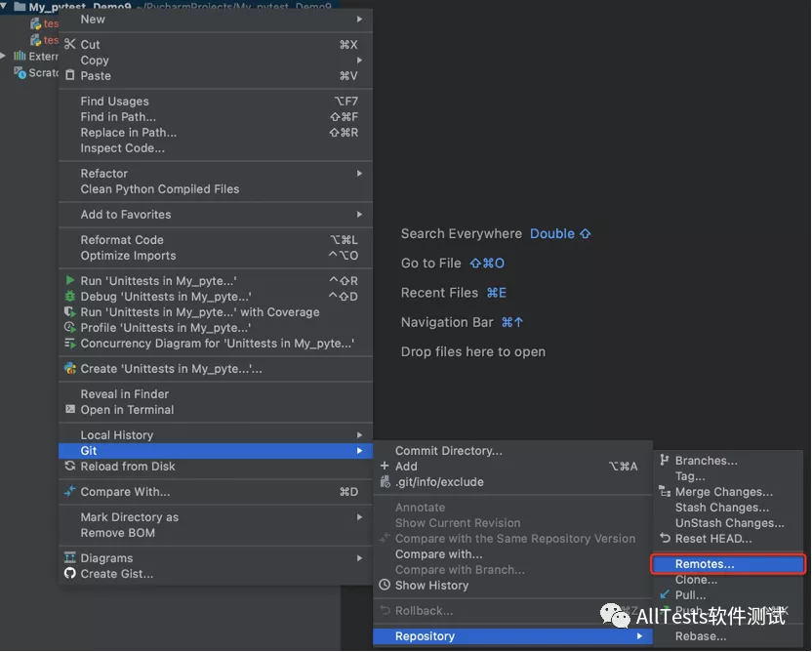Click the Recent Files hint text

(439, 293)
